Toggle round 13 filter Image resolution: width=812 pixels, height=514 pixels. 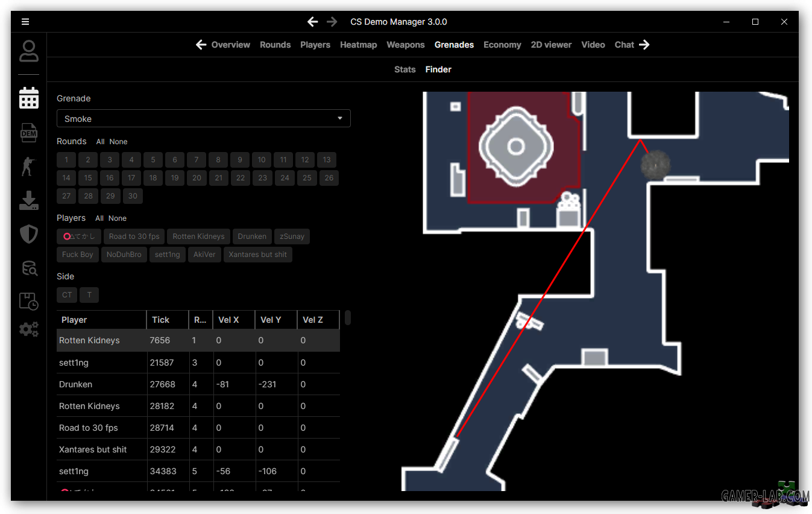327,160
